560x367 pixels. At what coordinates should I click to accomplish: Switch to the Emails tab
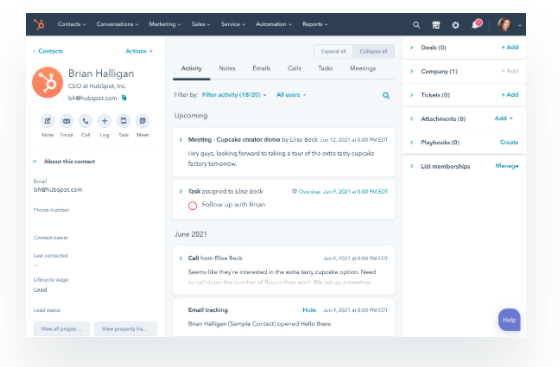261,68
